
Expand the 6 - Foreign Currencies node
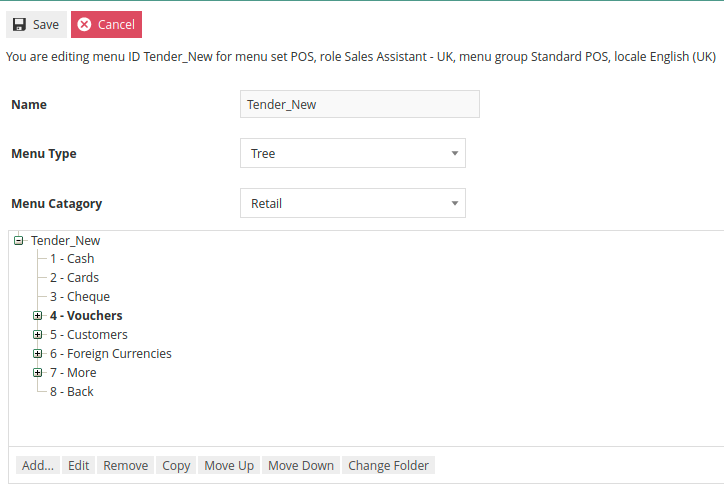38,354
